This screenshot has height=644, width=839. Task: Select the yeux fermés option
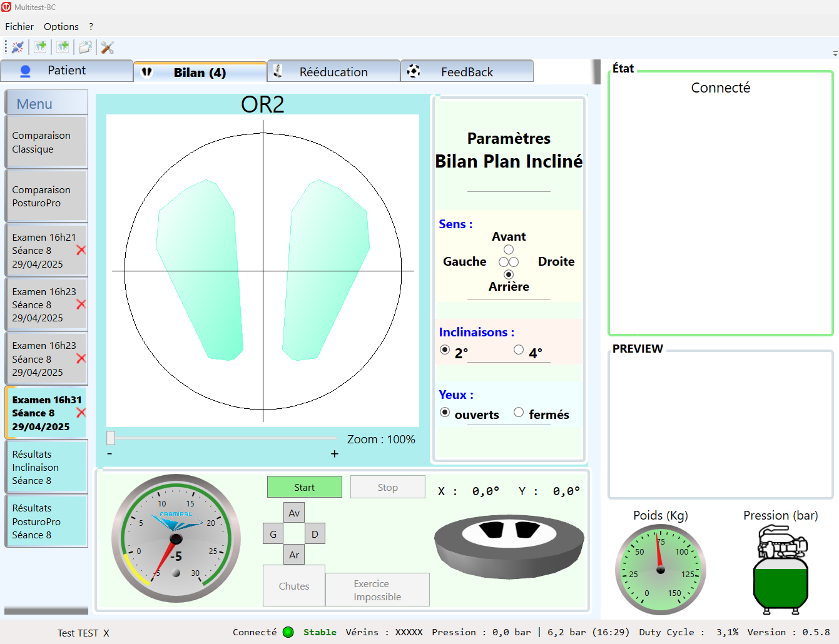[519, 412]
